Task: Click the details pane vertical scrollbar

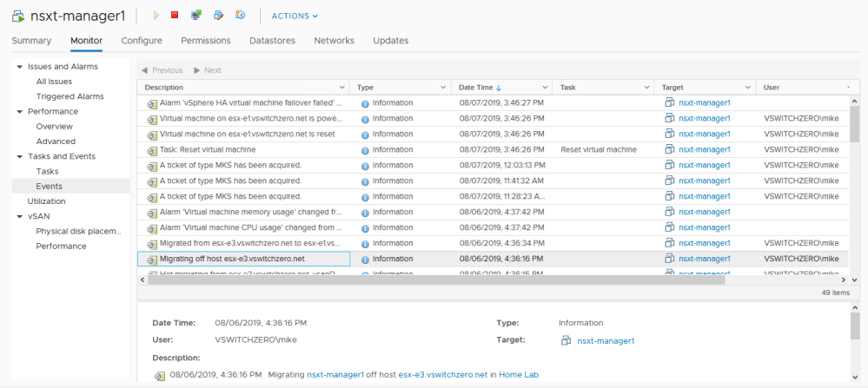Action: pyautogui.click(x=855, y=326)
